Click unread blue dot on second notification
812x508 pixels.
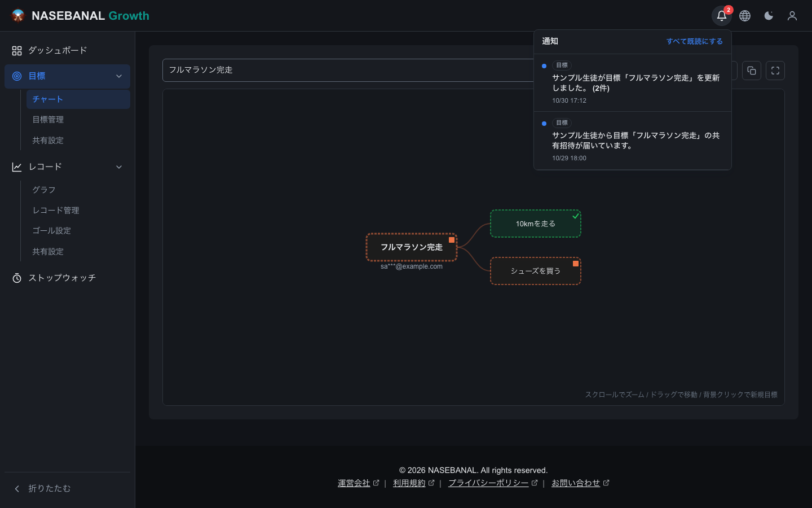coord(544,124)
